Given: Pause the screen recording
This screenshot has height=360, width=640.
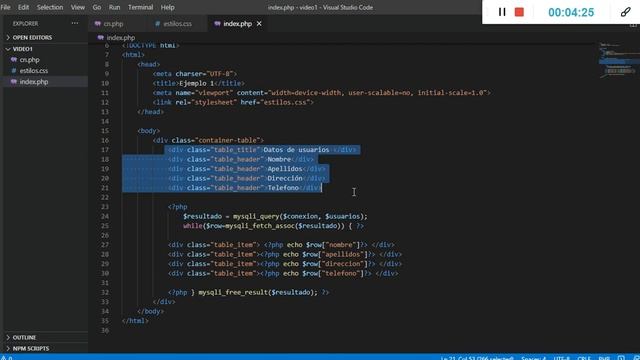Looking at the screenshot, I should (502, 12).
